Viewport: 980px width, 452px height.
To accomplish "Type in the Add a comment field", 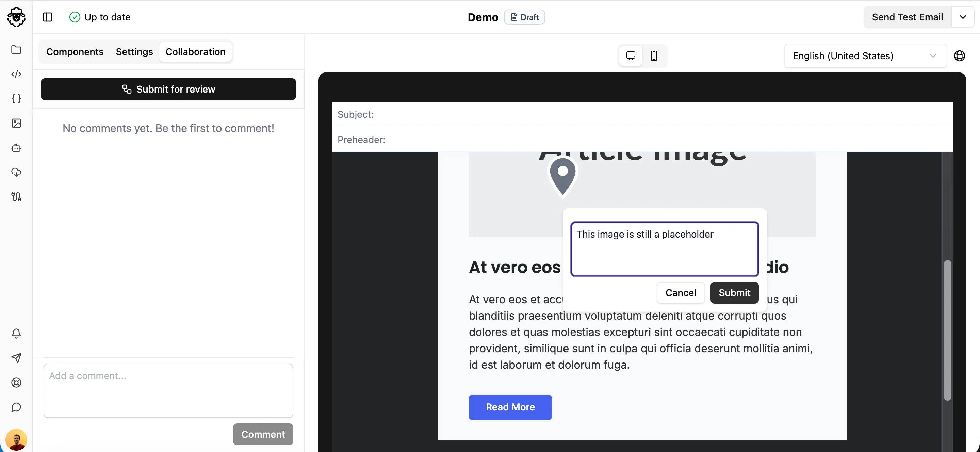I will pos(168,391).
